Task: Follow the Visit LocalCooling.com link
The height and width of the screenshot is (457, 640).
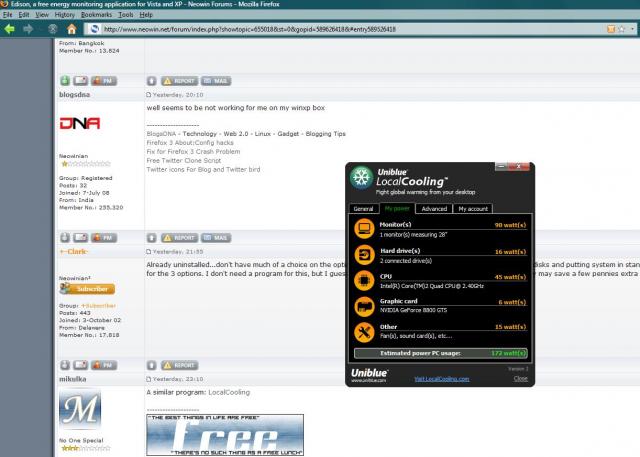Action: 442,379
